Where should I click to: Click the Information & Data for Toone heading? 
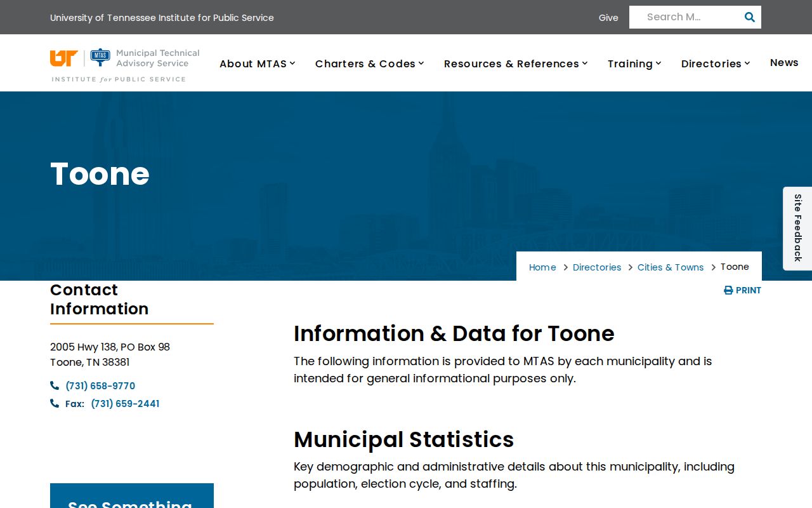(454, 333)
